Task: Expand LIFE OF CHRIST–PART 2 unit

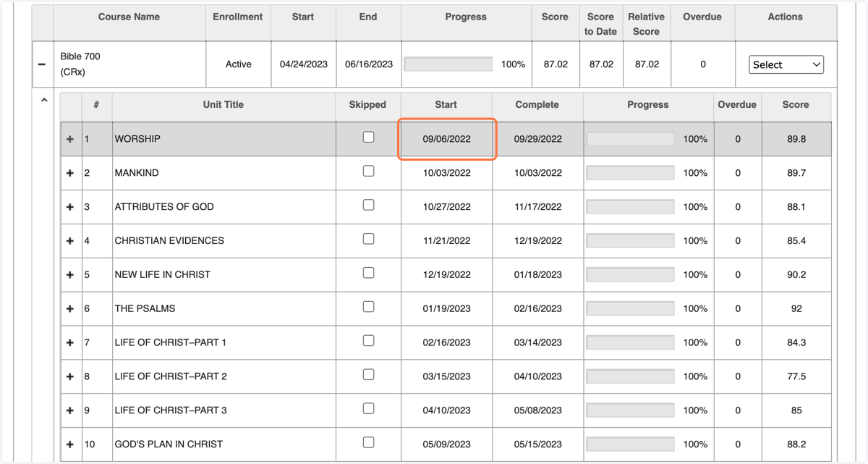Action: coord(70,376)
